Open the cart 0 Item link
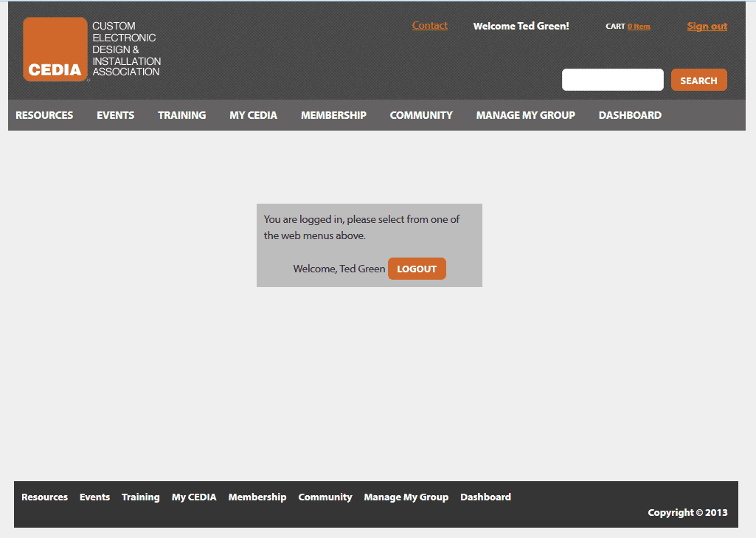Image resolution: width=756 pixels, height=538 pixels. tap(638, 27)
